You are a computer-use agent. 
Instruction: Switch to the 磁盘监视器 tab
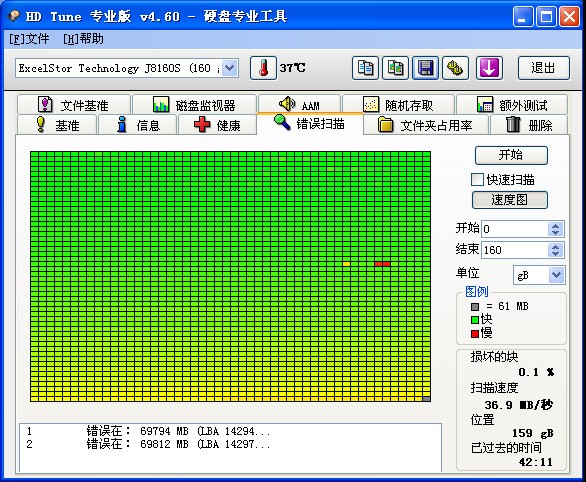point(194,105)
